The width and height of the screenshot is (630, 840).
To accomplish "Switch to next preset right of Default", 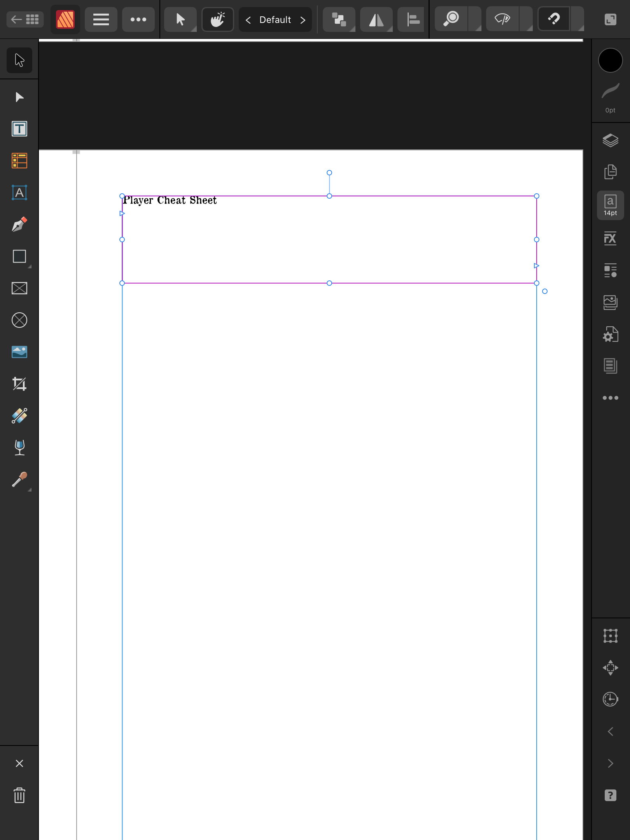I will click(303, 20).
